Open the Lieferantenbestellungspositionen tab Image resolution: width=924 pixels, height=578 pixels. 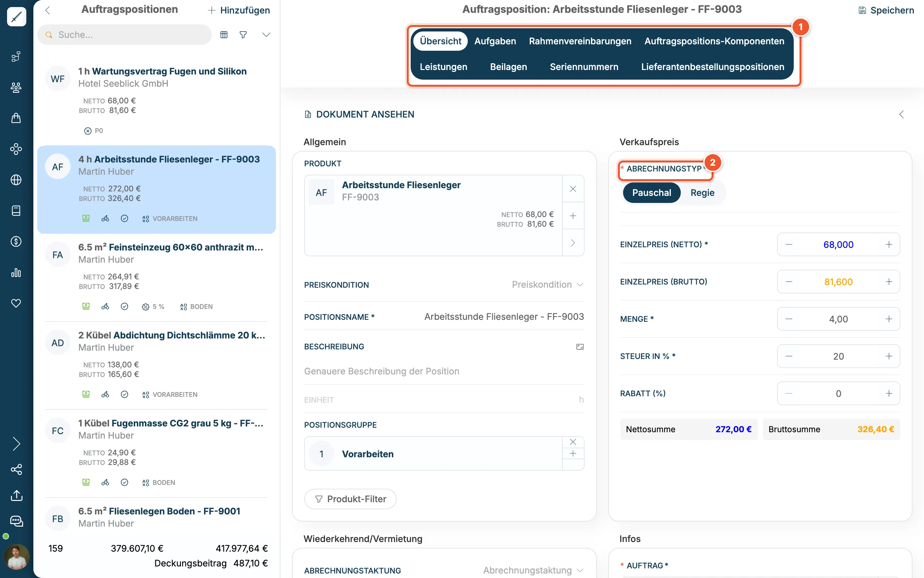click(x=713, y=67)
